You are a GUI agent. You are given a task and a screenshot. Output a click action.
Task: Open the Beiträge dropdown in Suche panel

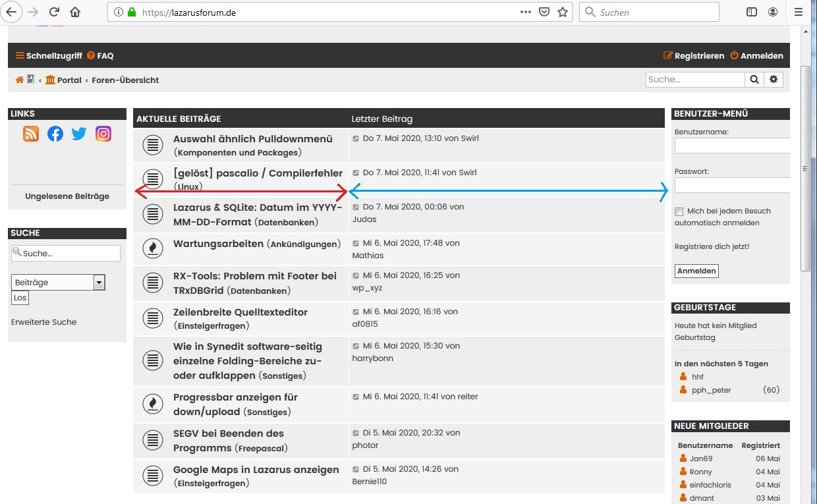pyautogui.click(x=58, y=282)
